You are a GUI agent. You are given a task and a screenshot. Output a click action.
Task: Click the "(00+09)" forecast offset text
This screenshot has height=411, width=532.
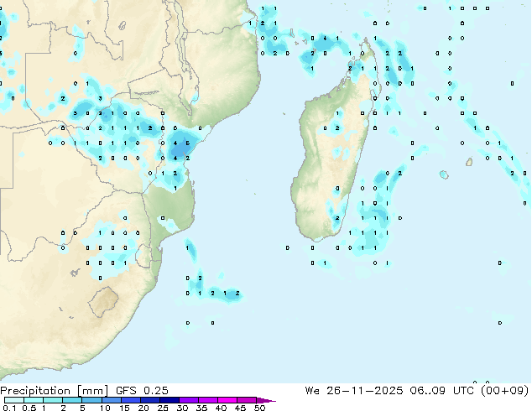coord(504,391)
